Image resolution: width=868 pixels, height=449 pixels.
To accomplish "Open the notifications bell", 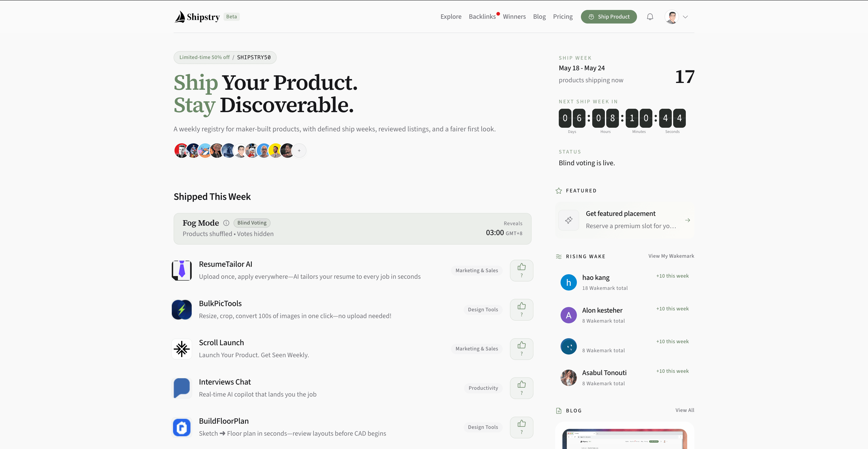I will click(650, 17).
